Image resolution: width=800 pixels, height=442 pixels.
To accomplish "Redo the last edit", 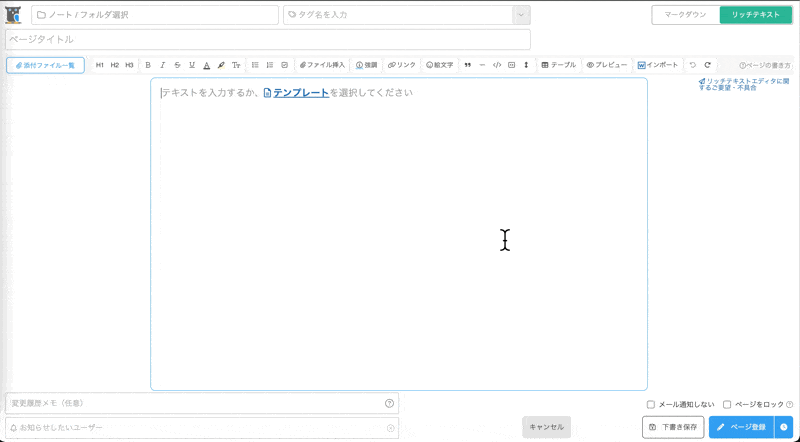I will click(708, 65).
